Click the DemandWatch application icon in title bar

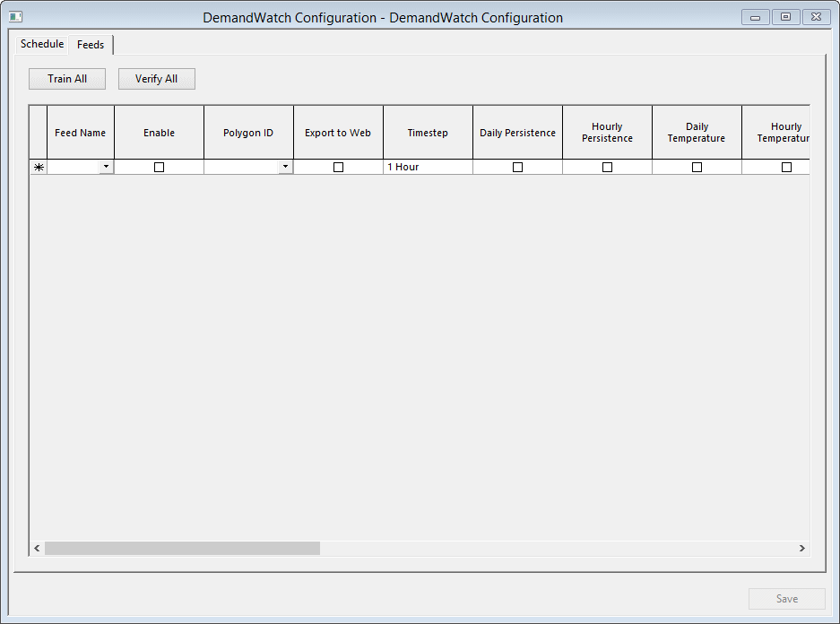click(x=15, y=16)
